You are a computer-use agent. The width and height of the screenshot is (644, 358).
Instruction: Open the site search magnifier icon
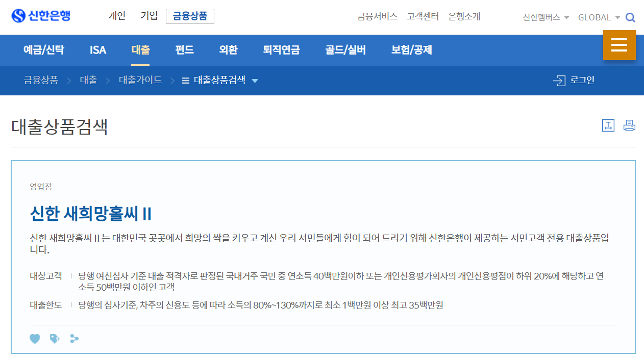point(631,16)
